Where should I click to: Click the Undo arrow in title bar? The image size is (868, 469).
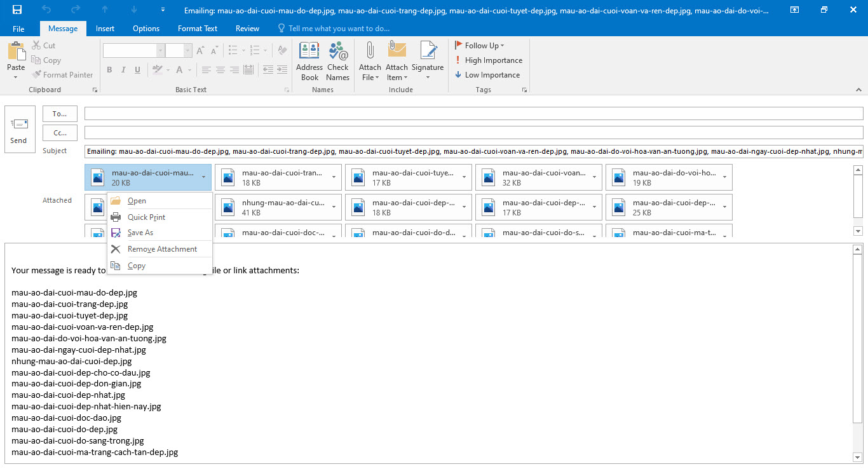pos(46,10)
